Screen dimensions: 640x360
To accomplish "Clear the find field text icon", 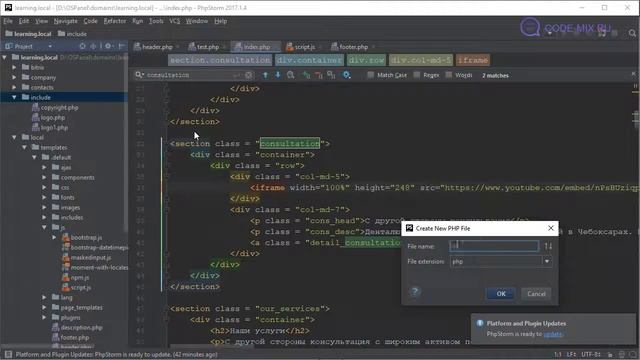I will coord(249,75).
